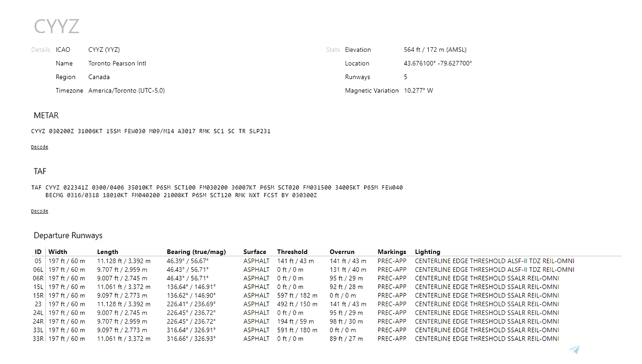Collapse the Departure Runways section
Screen dimensions: 642x364
click(x=68, y=235)
